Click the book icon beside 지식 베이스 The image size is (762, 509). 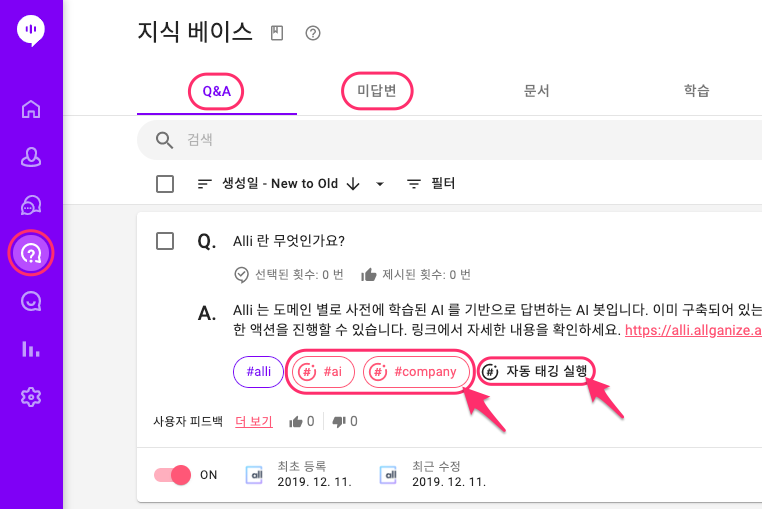click(x=277, y=33)
